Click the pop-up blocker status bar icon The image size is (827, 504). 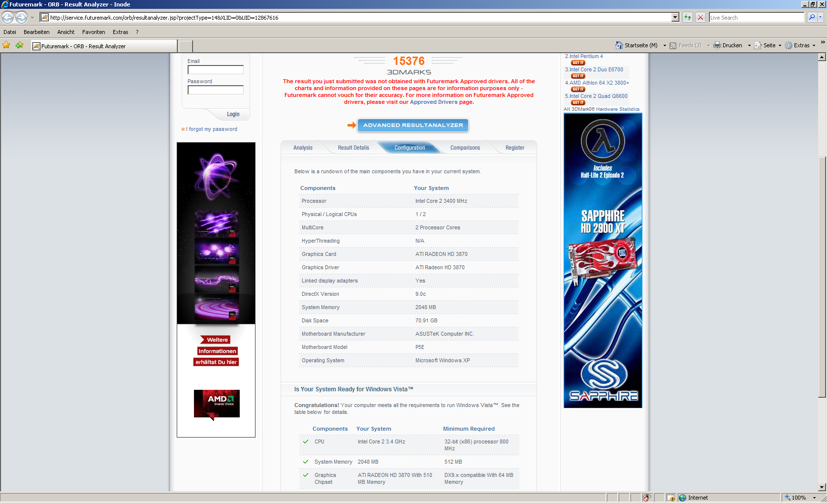pos(670,498)
